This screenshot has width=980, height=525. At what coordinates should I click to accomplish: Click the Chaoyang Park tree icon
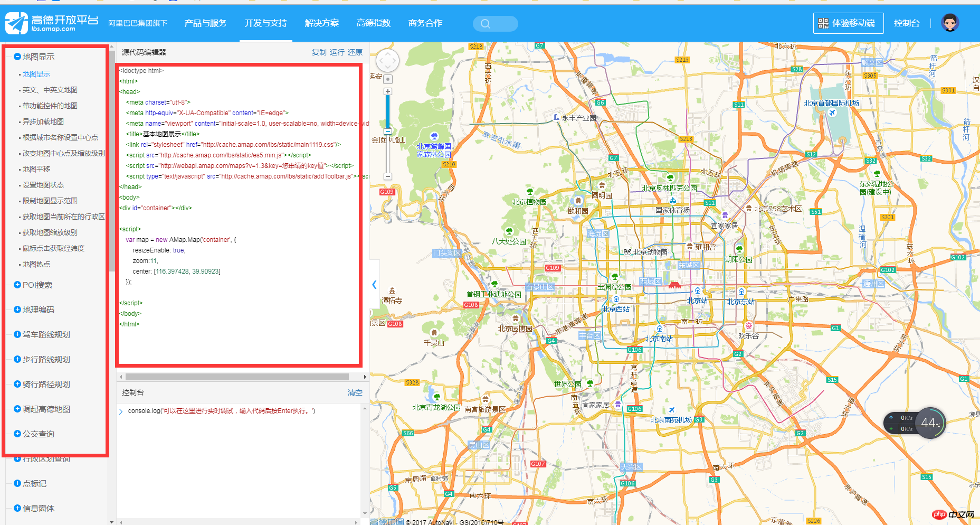[x=739, y=249]
